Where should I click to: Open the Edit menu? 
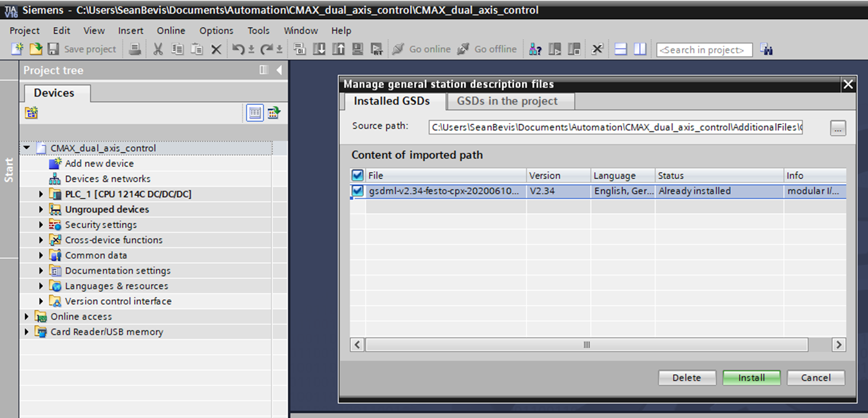pos(62,30)
